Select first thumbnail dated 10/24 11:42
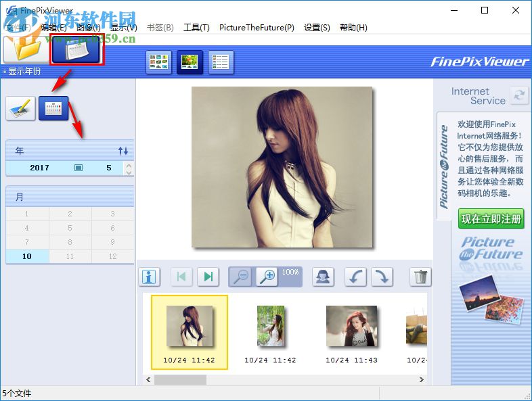Image resolution: width=532 pixels, height=401 pixels. (190, 332)
